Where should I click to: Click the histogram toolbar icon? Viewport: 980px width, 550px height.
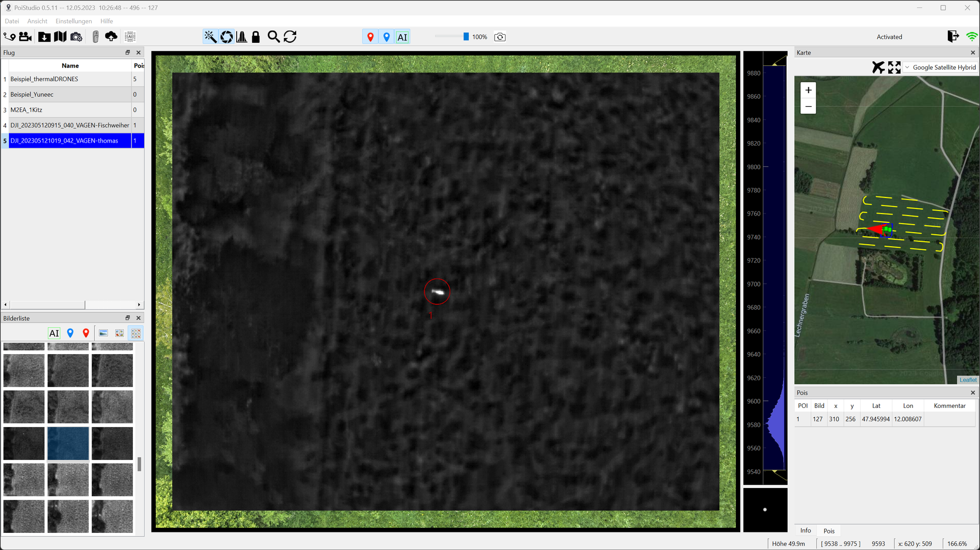[x=242, y=37]
